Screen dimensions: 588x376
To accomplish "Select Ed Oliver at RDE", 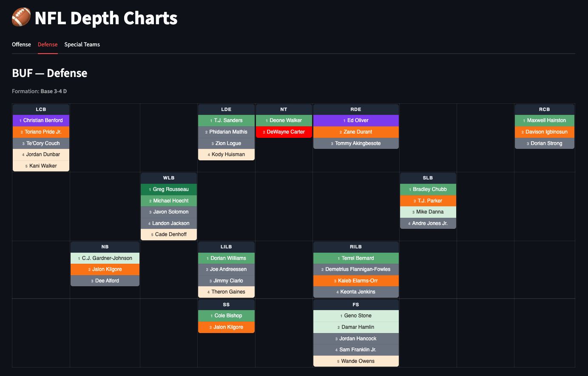I will [356, 120].
